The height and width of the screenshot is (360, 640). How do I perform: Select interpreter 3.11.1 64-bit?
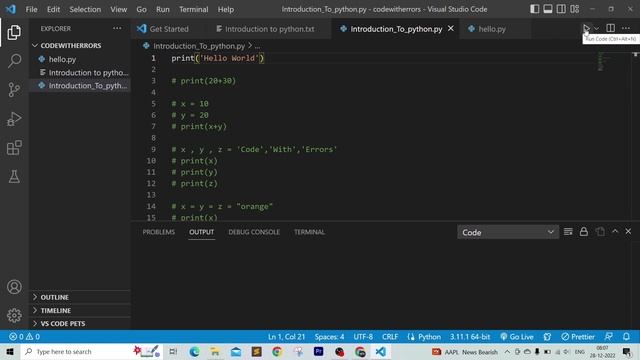click(470, 337)
